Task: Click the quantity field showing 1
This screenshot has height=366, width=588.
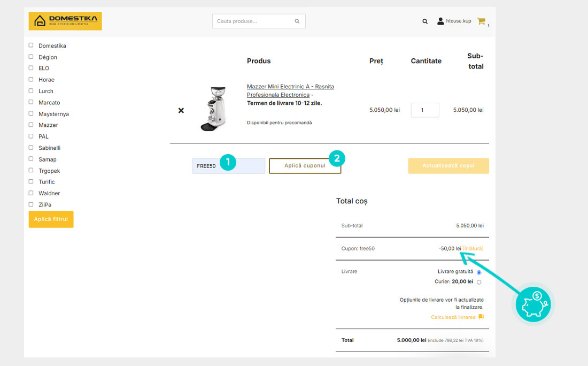Action: point(425,110)
